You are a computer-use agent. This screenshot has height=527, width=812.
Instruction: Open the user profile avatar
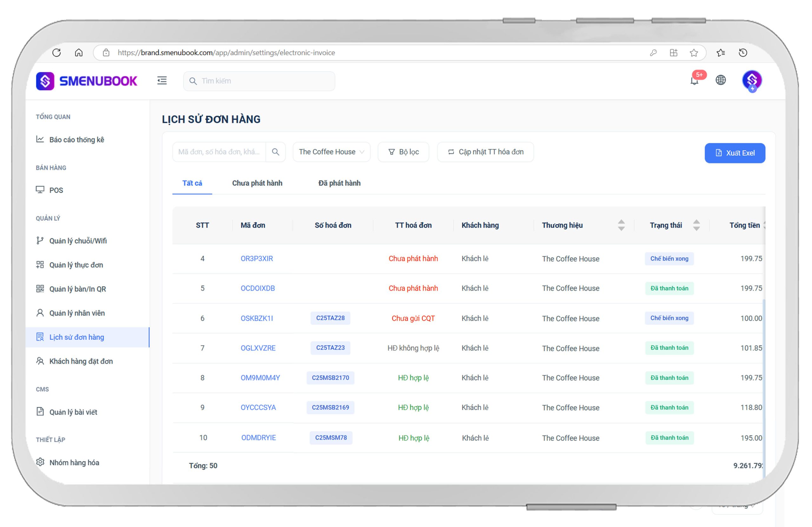752,80
